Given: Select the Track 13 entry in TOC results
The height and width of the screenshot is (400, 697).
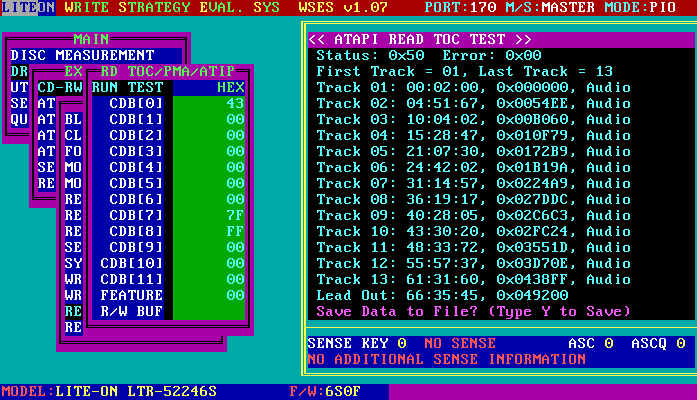Looking at the screenshot, I should point(473,279).
